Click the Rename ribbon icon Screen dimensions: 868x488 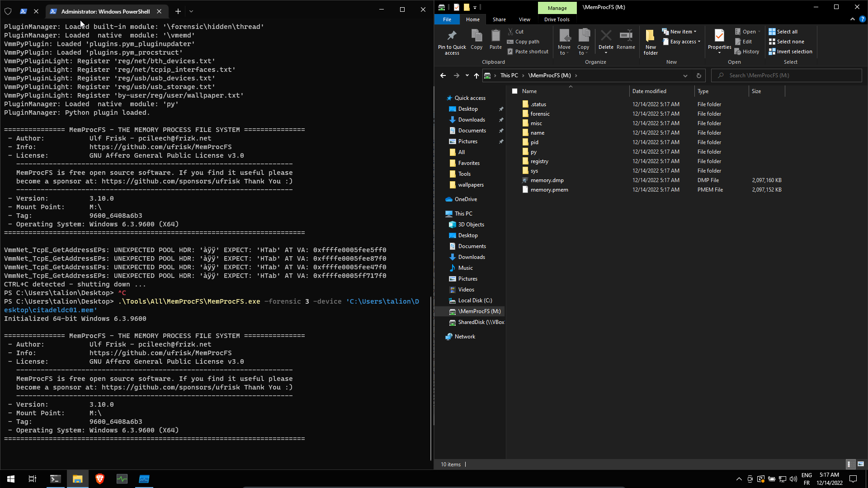[626, 36]
